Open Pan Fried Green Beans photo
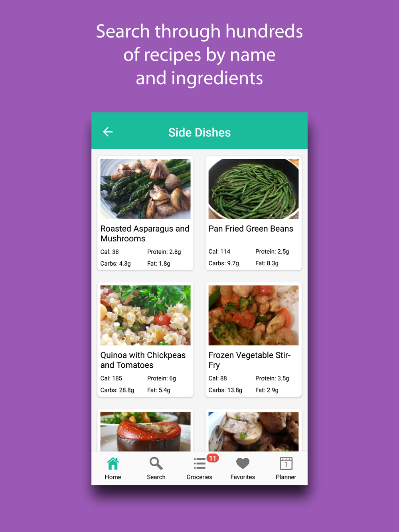Viewport: 399px width, 532px height. pos(253,189)
